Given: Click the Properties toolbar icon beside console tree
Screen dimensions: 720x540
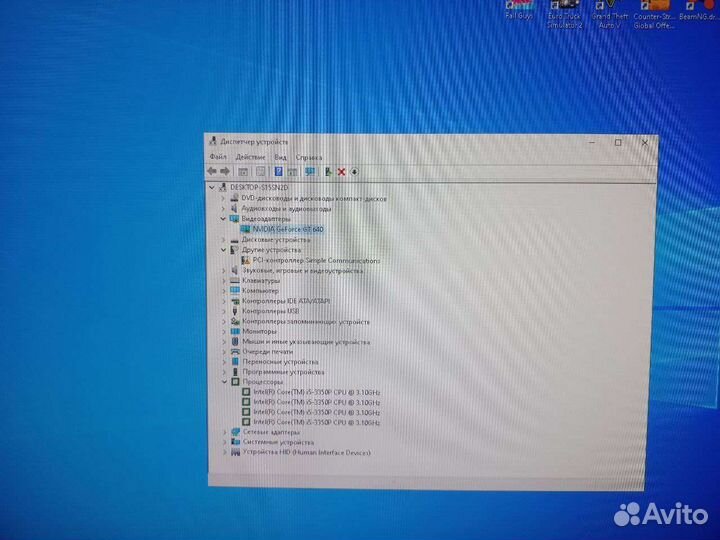Looking at the screenshot, I should point(260,171).
